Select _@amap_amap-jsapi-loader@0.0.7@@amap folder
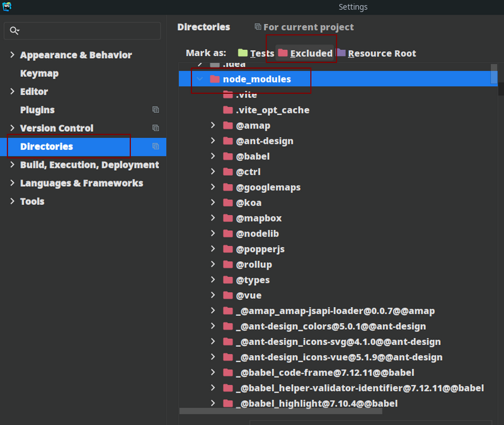Image resolution: width=504 pixels, height=425 pixels. pyautogui.click(x=335, y=311)
